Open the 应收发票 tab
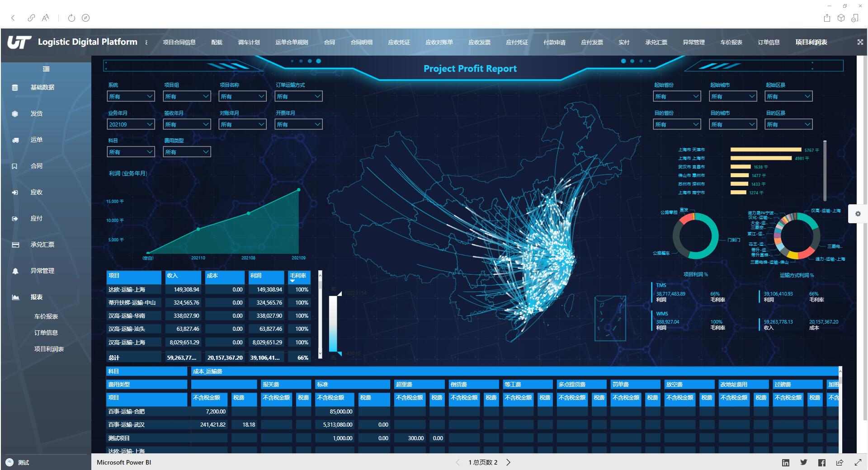Viewport: 868px width, 470px height. coord(479,42)
